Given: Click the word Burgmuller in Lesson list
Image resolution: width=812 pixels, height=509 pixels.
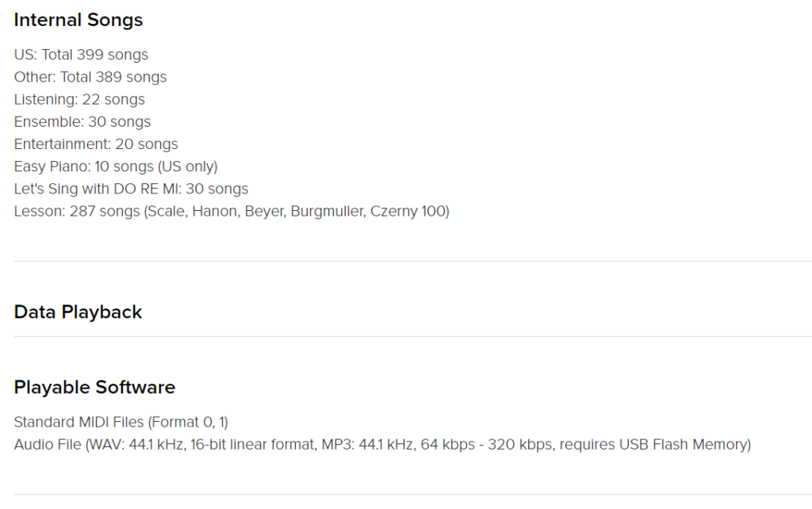Looking at the screenshot, I should pos(327,211).
